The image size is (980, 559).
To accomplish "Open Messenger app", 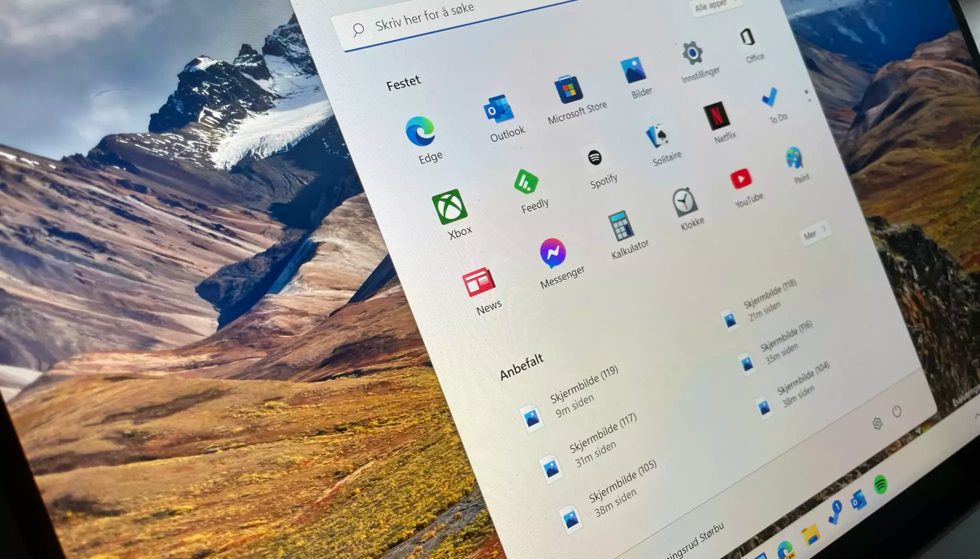I will click(x=553, y=253).
